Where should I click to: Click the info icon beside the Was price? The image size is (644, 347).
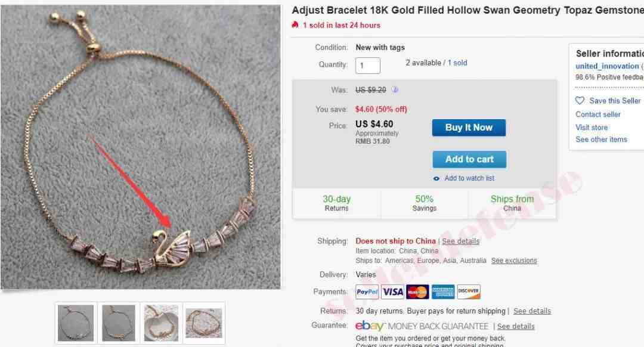click(395, 89)
